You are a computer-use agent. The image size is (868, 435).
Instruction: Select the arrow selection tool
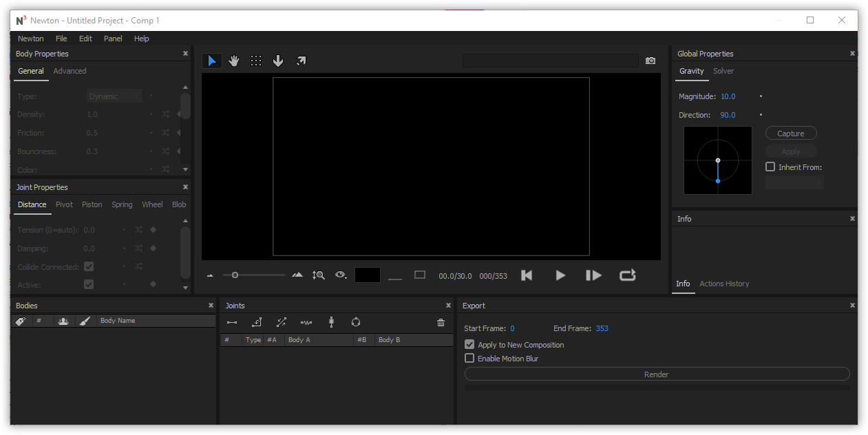[212, 61]
